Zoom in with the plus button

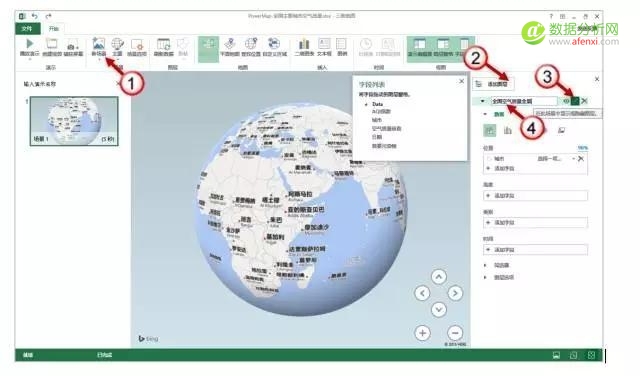pos(422,333)
